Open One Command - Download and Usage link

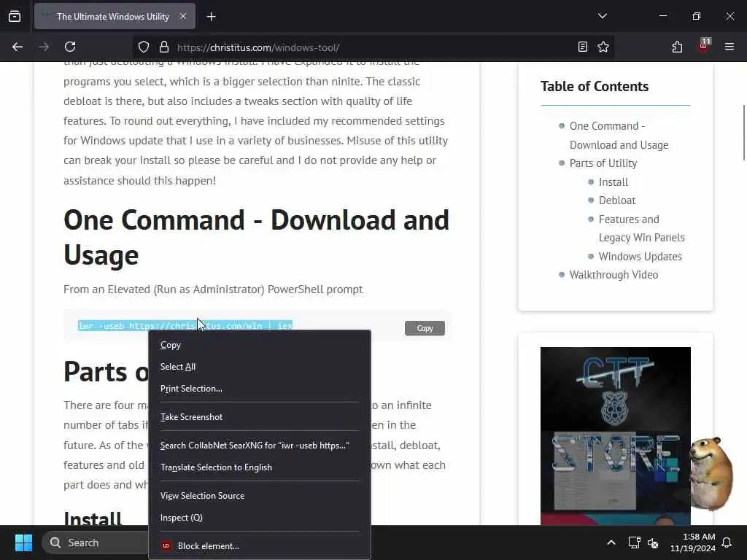click(x=619, y=135)
